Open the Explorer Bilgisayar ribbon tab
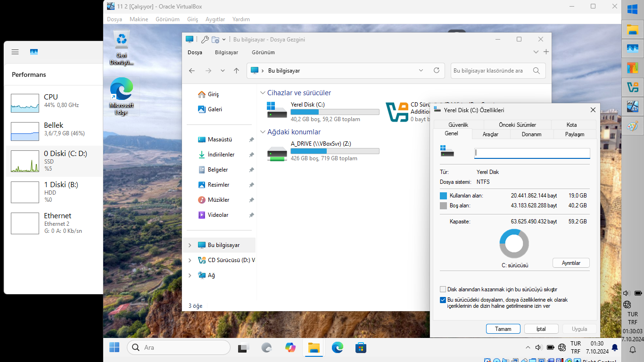The image size is (644, 362). (x=226, y=52)
